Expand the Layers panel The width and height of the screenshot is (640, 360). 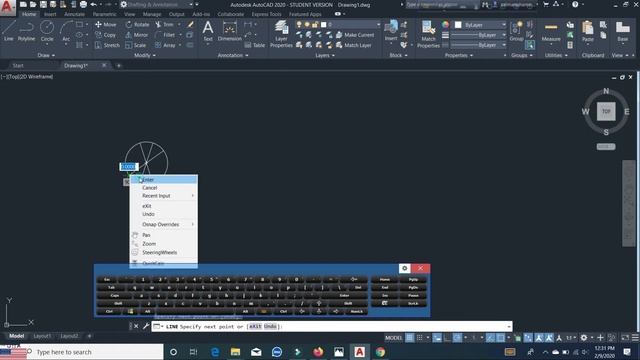324,55
